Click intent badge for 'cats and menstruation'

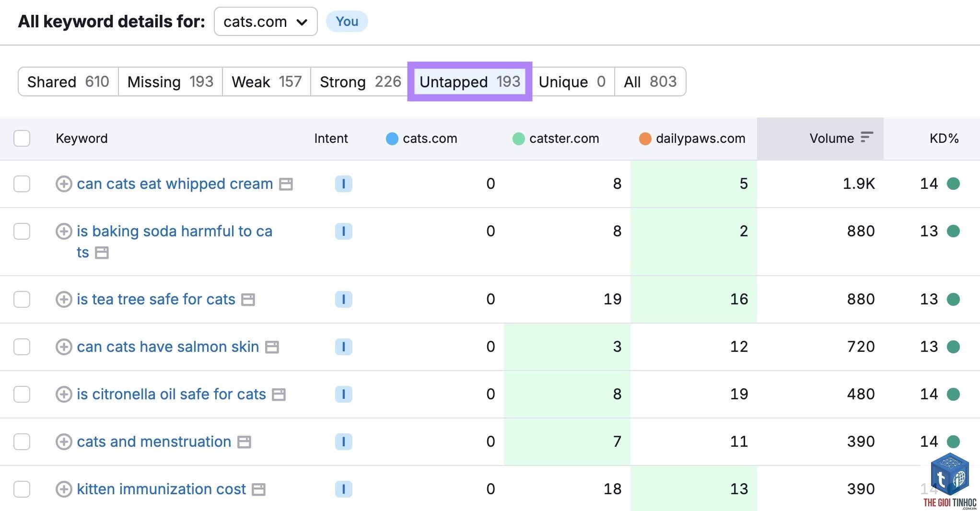[343, 441]
